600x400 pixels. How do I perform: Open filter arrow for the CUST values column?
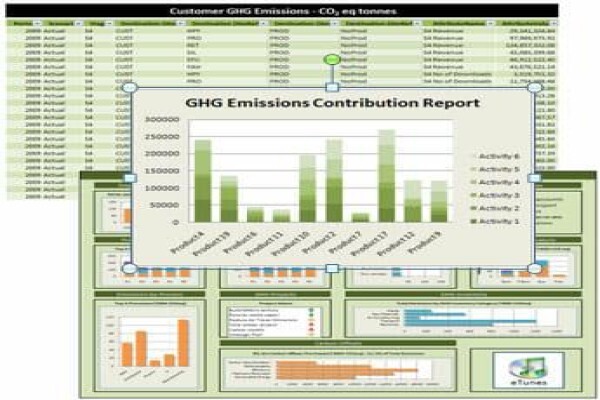click(x=180, y=23)
